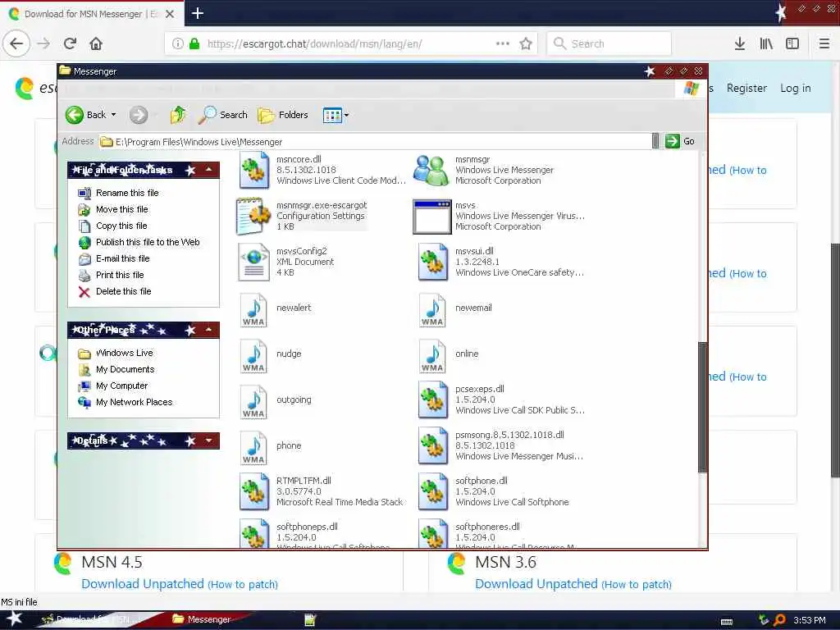The height and width of the screenshot is (630, 840).
Task: Select the newalert WMA file
Action: tap(254, 309)
